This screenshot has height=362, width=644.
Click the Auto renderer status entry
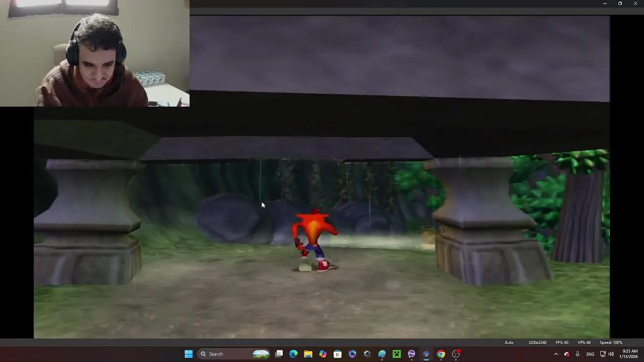(x=509, y=342)
